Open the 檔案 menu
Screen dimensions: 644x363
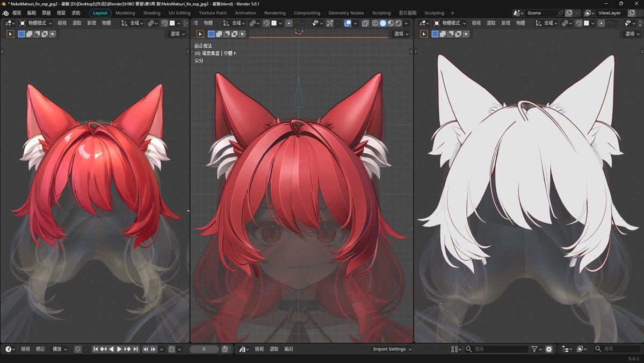pyautogui.click(x=17, y=13)
